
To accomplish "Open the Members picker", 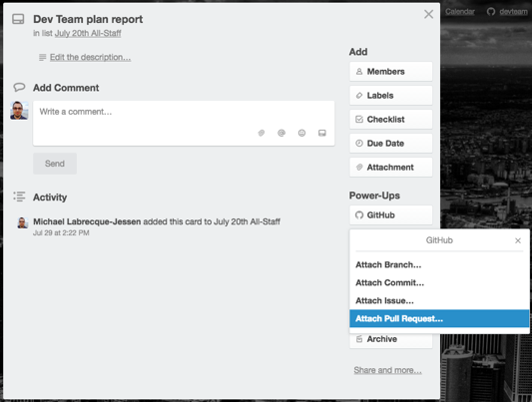I will 391,72.
